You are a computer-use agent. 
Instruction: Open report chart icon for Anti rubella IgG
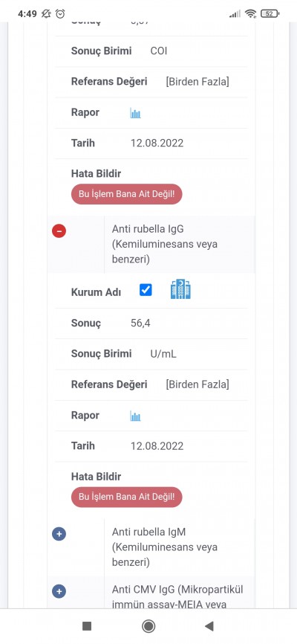click(135, 416)
